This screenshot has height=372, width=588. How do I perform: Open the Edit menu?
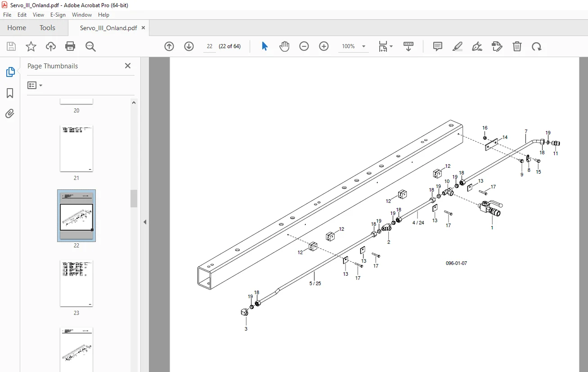[22, 15]
